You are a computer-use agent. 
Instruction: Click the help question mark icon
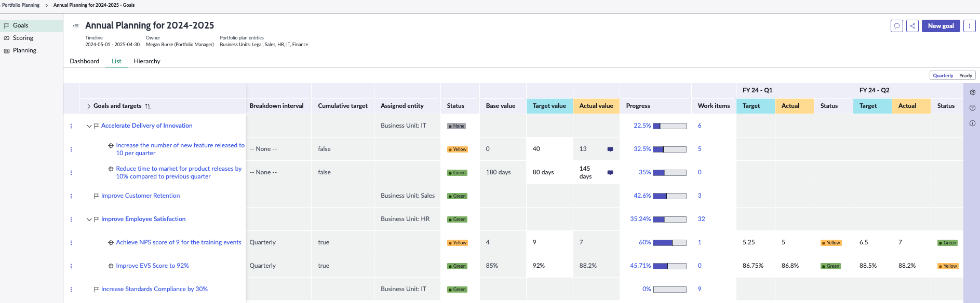click(x=972, y=108)
